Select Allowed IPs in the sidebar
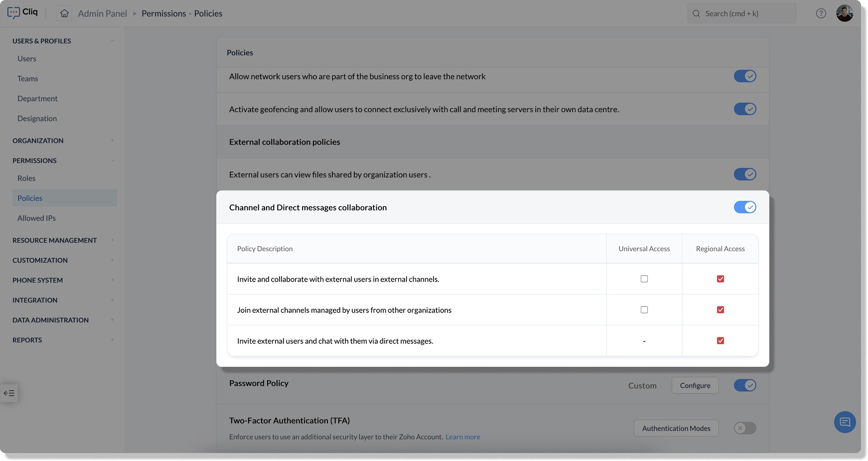The image size is (868, 461). coord(36,218)
